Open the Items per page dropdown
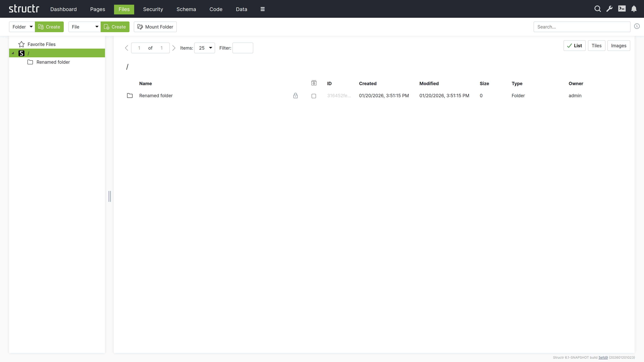 tap(204, 48)
